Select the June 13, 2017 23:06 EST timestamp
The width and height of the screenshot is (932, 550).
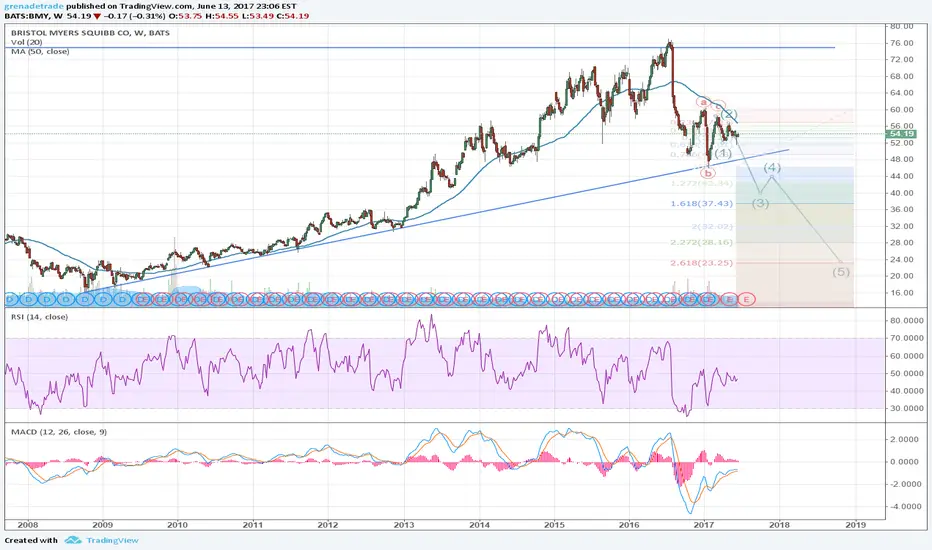click(247, 6)
